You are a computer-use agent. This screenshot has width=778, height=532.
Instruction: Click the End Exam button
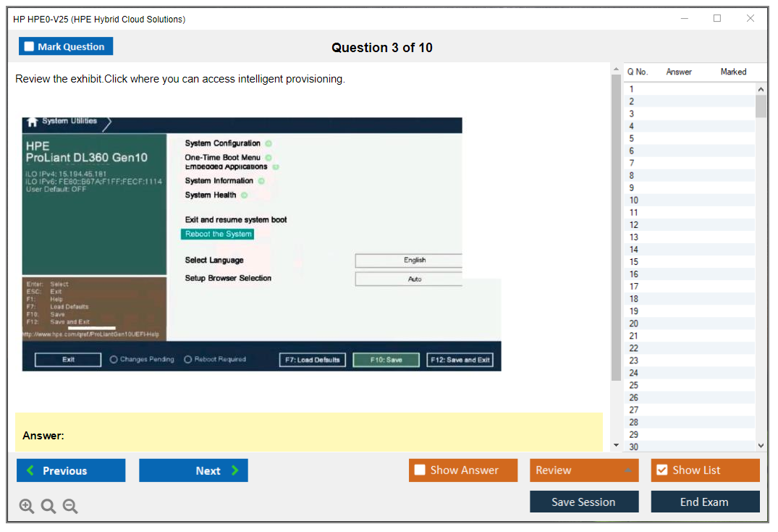coord(705,502)
